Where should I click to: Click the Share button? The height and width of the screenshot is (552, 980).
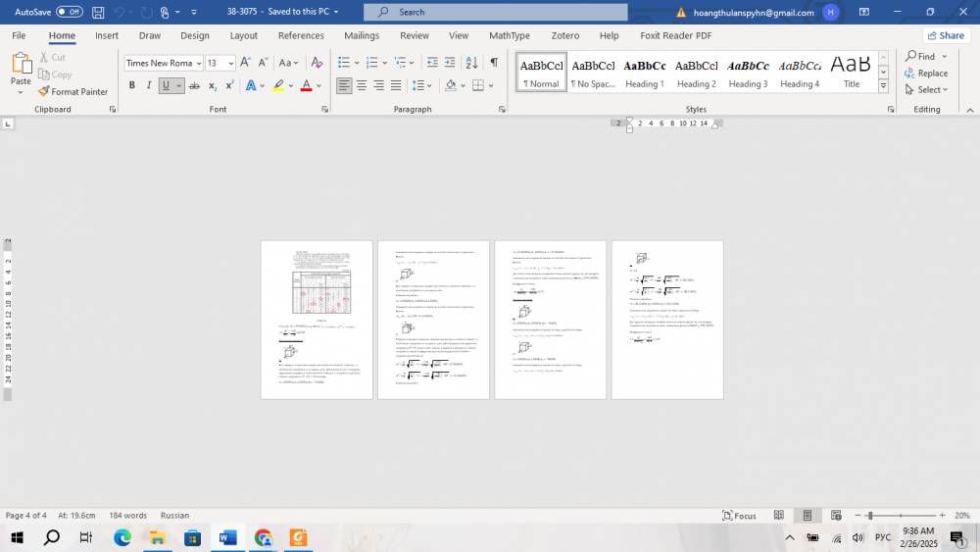tap(945, 35)
